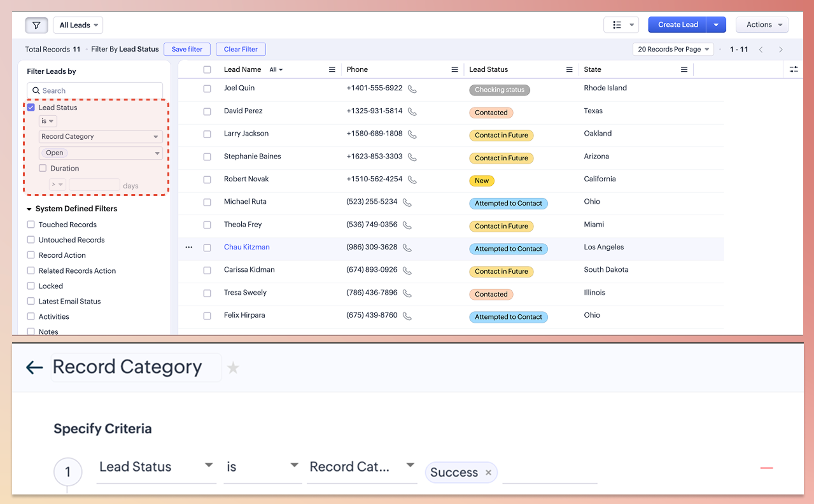The width and height of the screenshot is (814, 504).
Task: Open the Create Lead dropdown arrow
Action: click(716, 25)
